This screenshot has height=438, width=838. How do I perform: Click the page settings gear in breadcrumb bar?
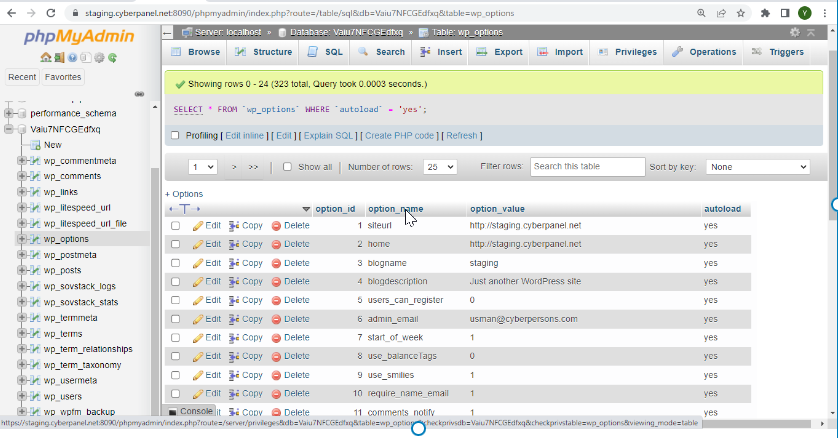click(x=795, y=32)
